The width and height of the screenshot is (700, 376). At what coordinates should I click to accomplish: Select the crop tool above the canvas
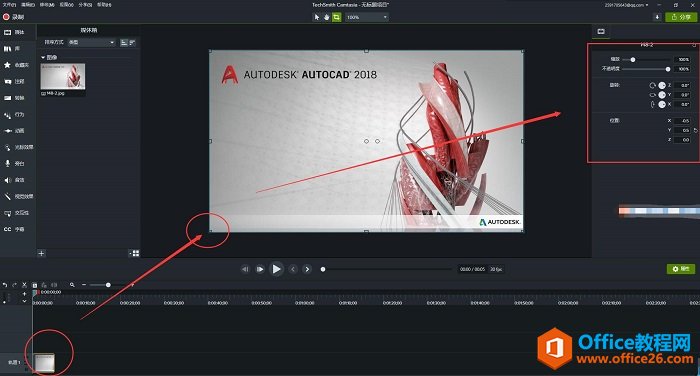click(x=337, y=17)
